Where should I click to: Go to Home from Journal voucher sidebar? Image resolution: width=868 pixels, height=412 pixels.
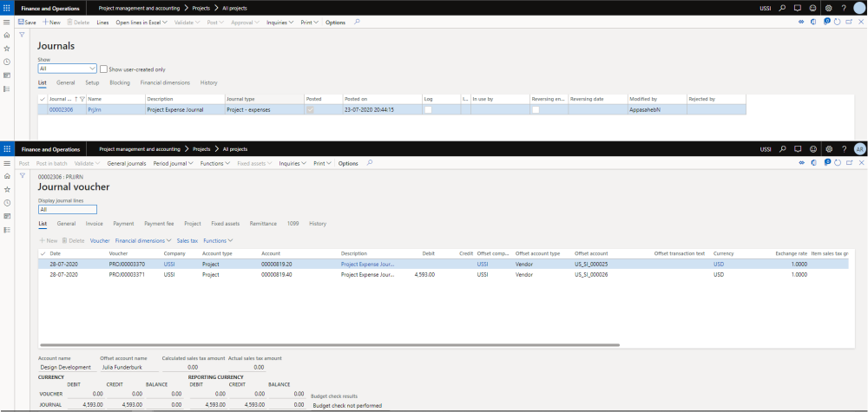(7, 176)
